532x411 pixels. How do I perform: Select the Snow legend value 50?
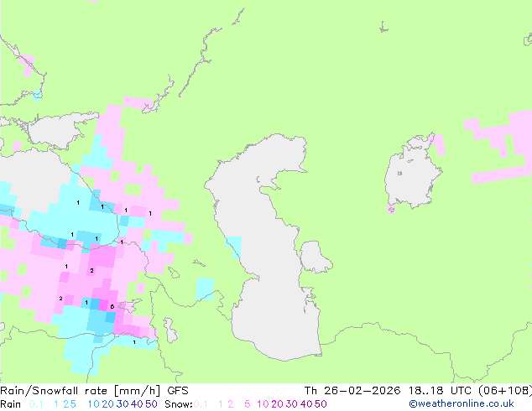click(x=321, y=404)
